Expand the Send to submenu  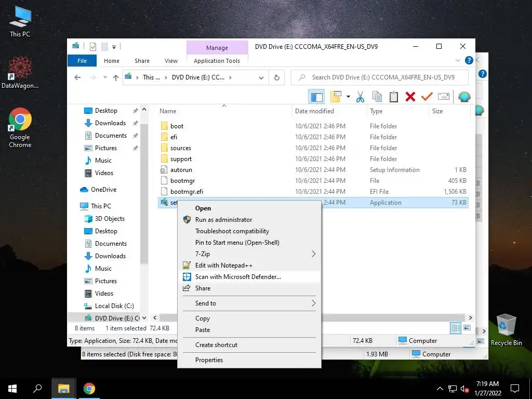(249, 303)
